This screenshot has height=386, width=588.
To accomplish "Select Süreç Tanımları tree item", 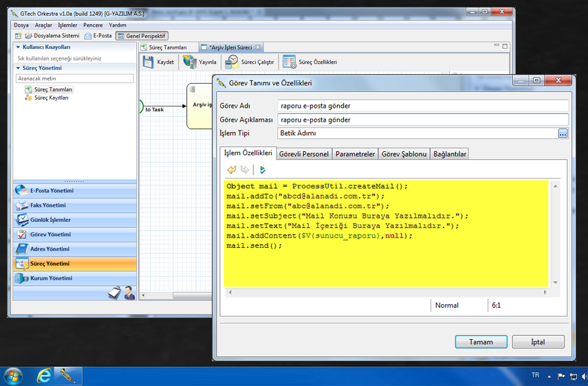I will (x=49, y=89).
